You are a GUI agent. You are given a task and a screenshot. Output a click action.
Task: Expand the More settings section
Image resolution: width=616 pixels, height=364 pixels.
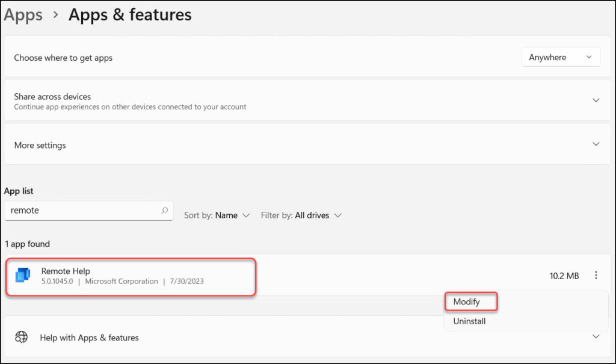point(596,144)
